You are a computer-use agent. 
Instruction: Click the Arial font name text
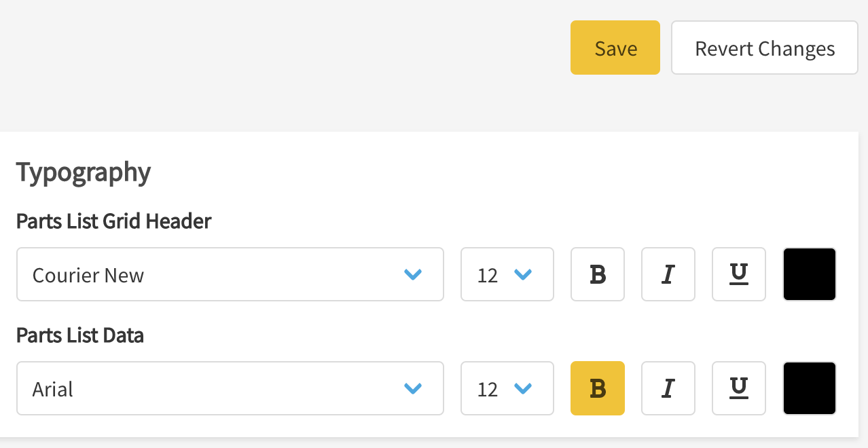pyautogui.click(x=53, y=390)
